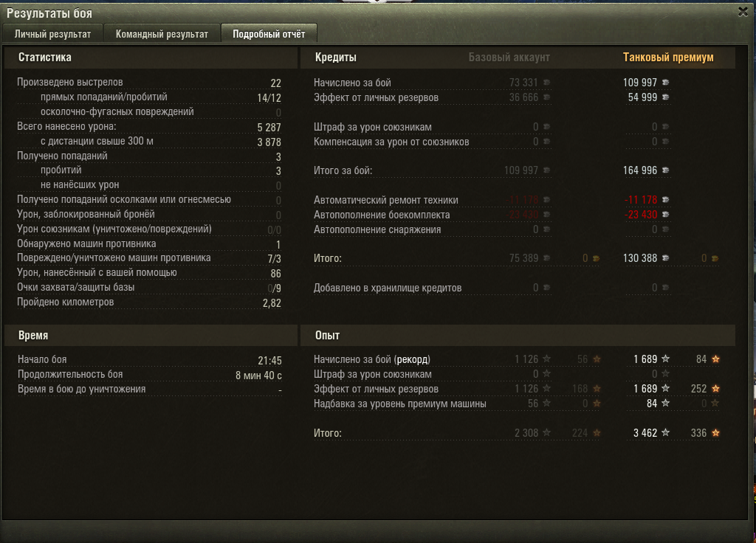Click the gold coin icon in premium Итого row
The image size is (756, 543).
[x=715, y=259]
